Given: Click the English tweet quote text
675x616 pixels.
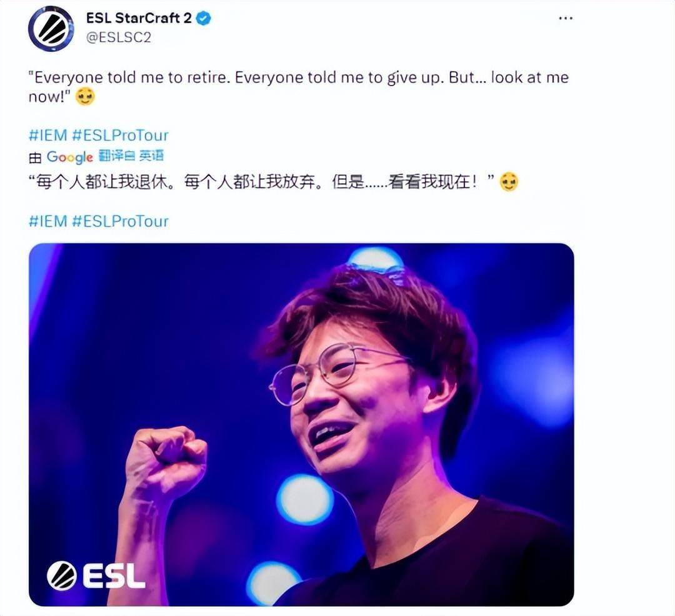Looking at the screenshot, I should 298,87.
